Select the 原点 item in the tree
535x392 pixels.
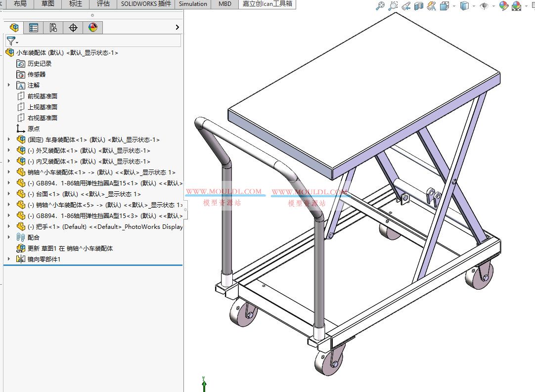[x=34, y=129]
